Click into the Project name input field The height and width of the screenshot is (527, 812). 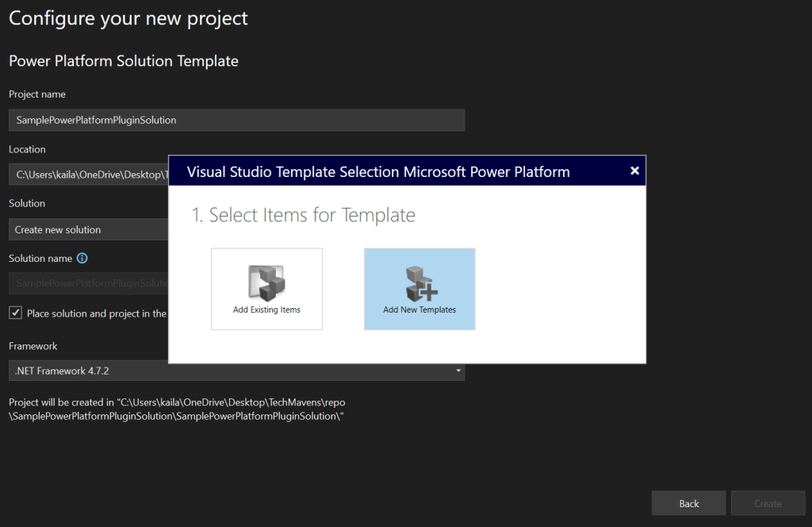click(236, 120)
